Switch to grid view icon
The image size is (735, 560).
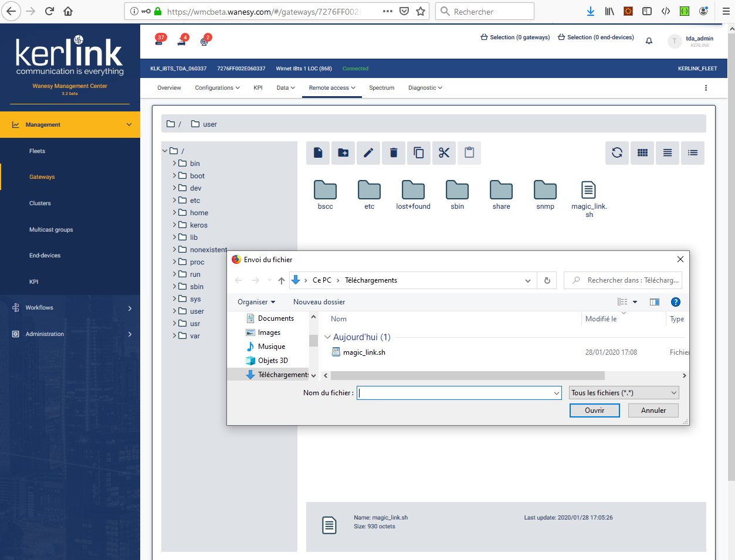pos(642,153)
